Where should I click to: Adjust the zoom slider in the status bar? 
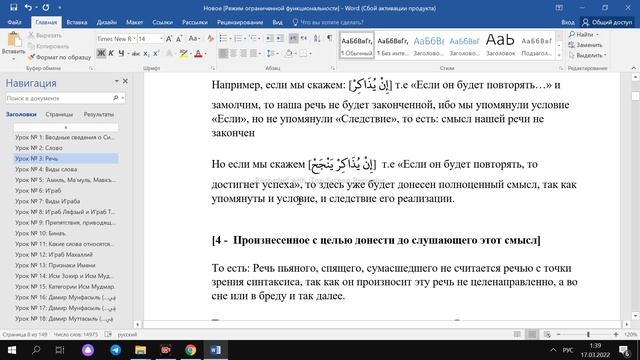[x=588, y=334]
